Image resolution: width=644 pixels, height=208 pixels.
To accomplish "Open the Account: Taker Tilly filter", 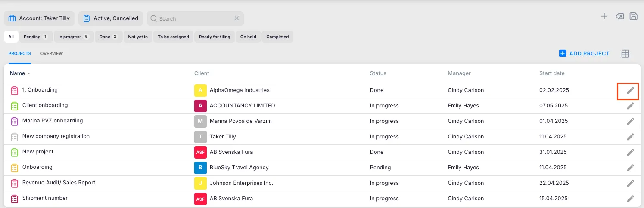I will pyautogui.click(x=39, y=18).
